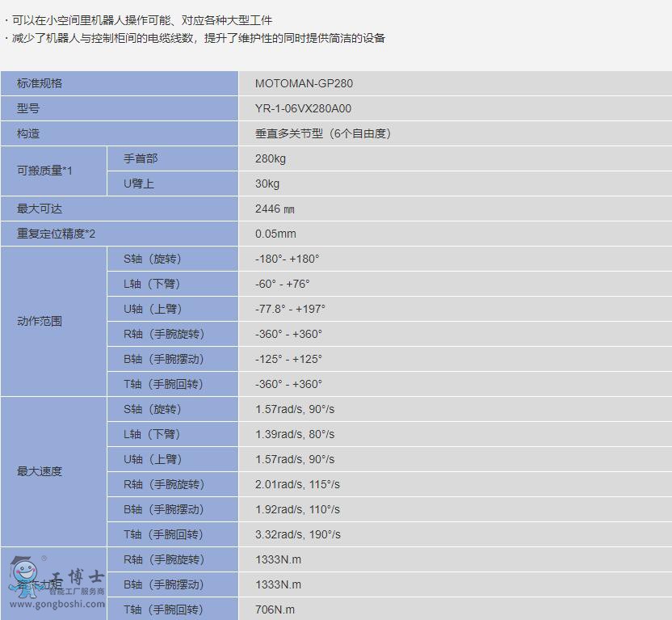Select the -60° - +76° range value
This screenshot has height=620, width=672.
[x=283, y=284]
